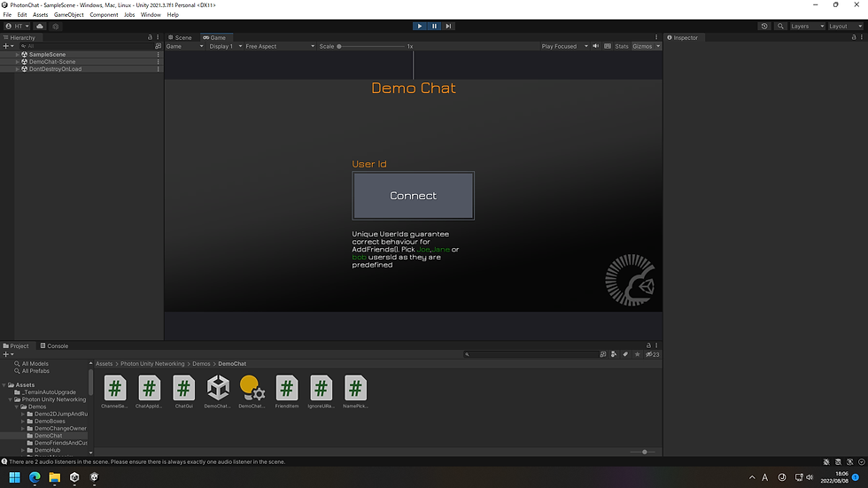Select the ChatGui script asset
Screen dimensions: 868x488
[184, 391]
